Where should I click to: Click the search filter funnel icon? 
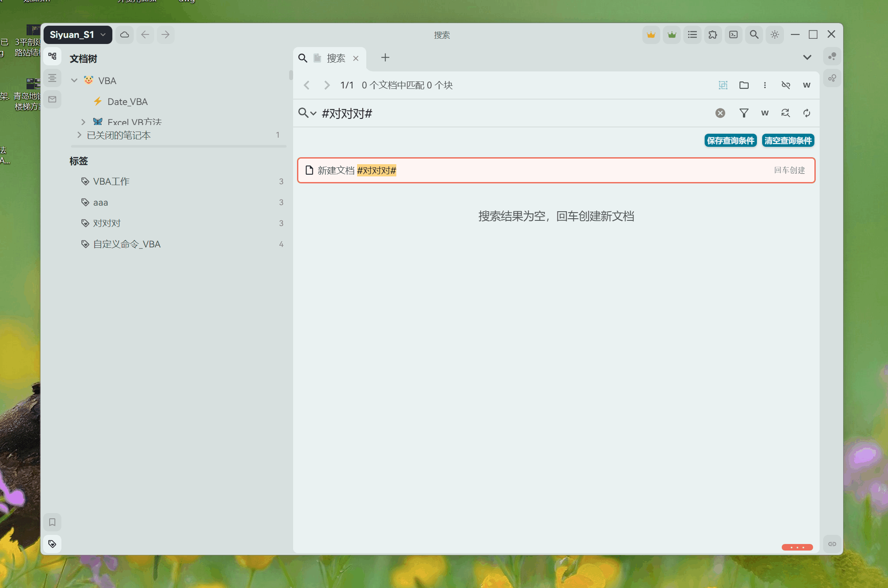[744, 113]
